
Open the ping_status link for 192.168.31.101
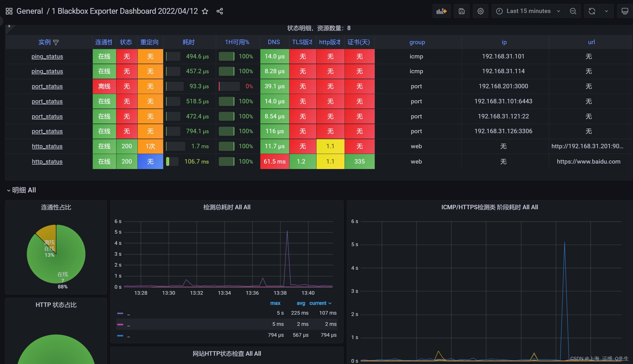(47, 56)
